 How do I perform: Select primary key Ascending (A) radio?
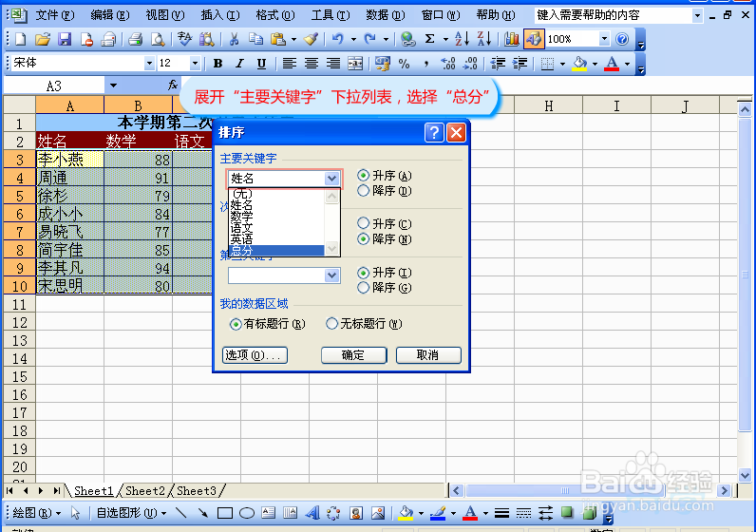[363, 175]
